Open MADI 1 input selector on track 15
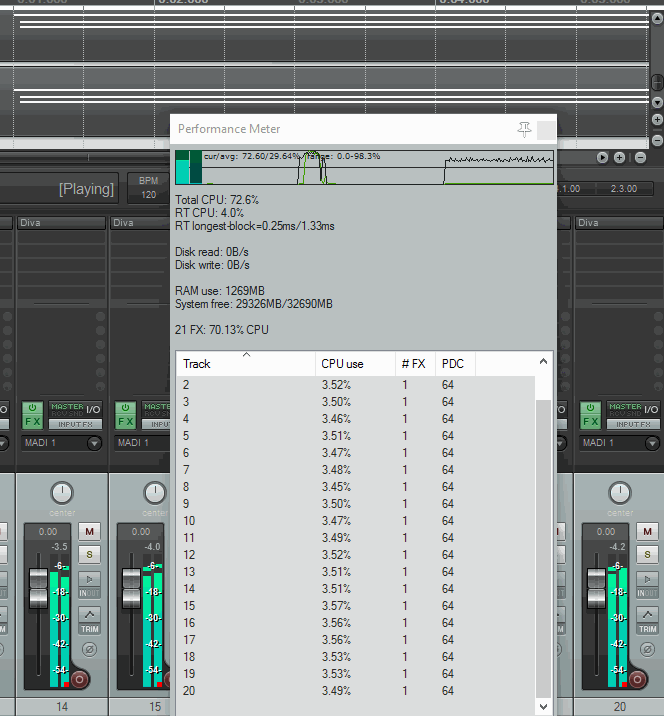664x716 pixels. point(142,443)
